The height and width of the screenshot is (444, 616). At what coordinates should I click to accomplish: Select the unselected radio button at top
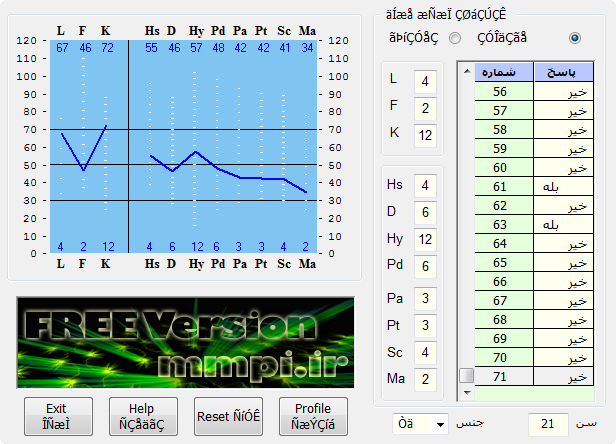tap(455, 38)
